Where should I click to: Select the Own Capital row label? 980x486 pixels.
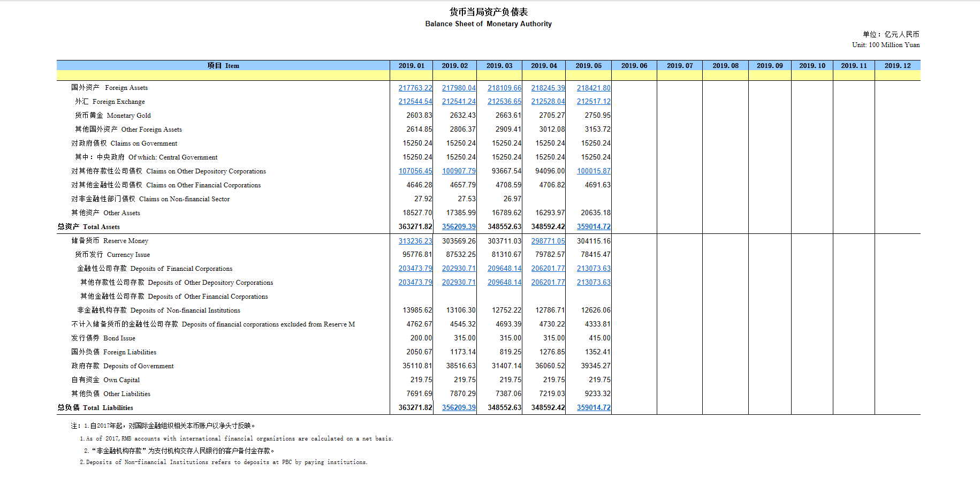pos(105,380)
